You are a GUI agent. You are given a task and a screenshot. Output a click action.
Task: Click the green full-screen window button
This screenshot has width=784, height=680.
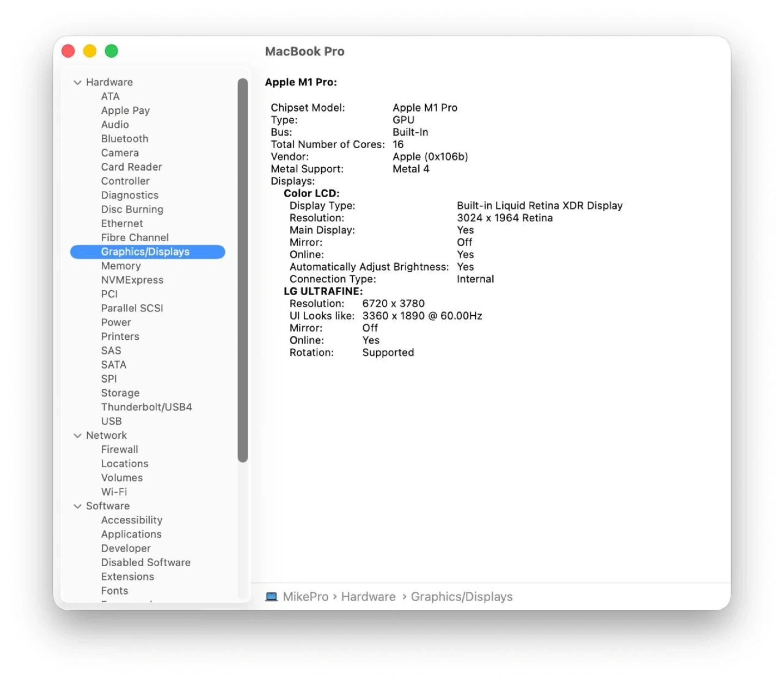pos(112,51)
